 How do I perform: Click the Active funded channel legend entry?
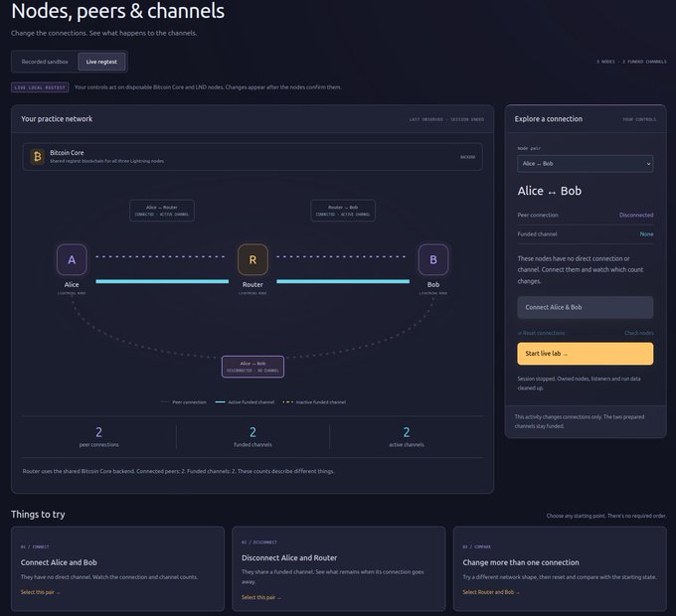click(x=245, y=402)
